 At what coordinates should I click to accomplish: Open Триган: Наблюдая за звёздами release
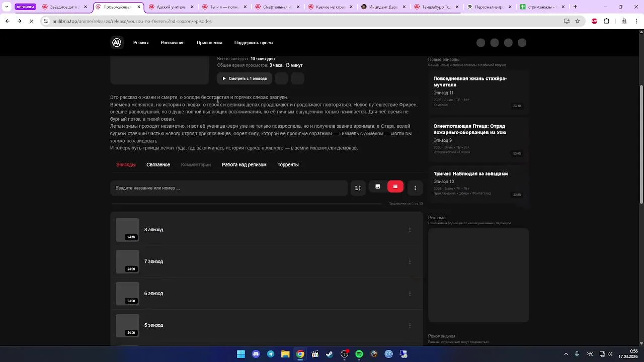(x=478, y=184)
